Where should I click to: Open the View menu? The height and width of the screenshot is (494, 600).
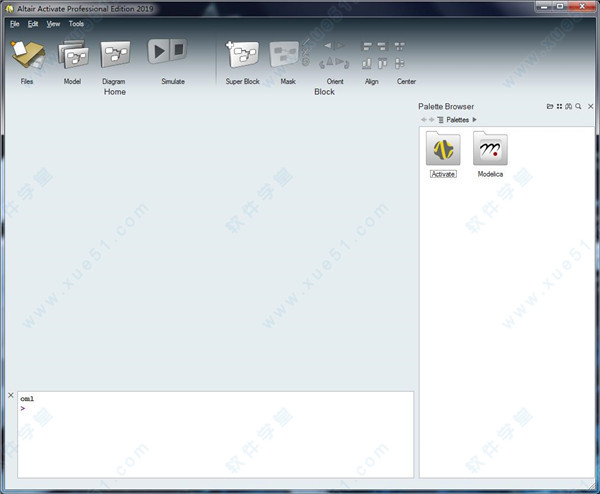[53, 23]
